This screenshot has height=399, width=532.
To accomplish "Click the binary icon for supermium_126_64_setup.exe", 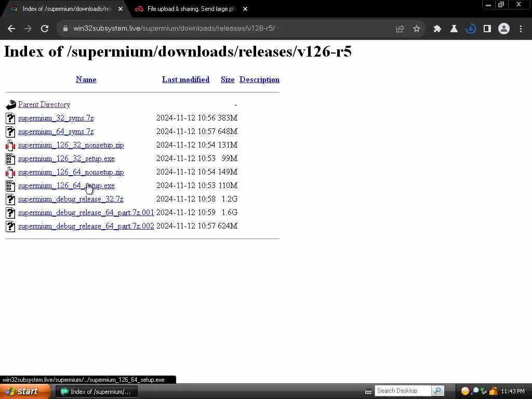I will pos(10,186).
